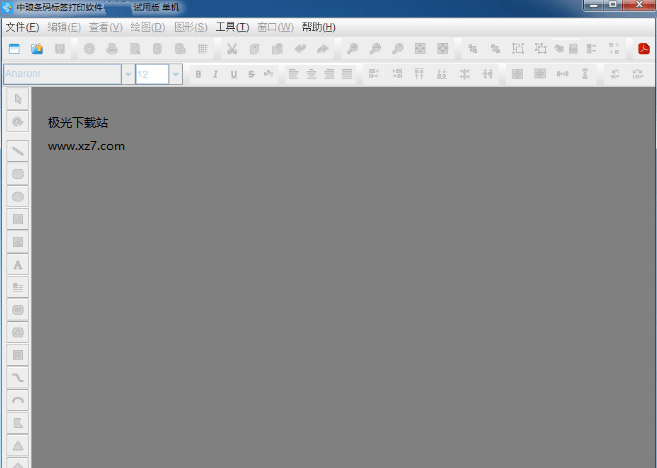657x468 pixels.
Task: Open the 窗口(W) menu
Action: pos(275,27)
